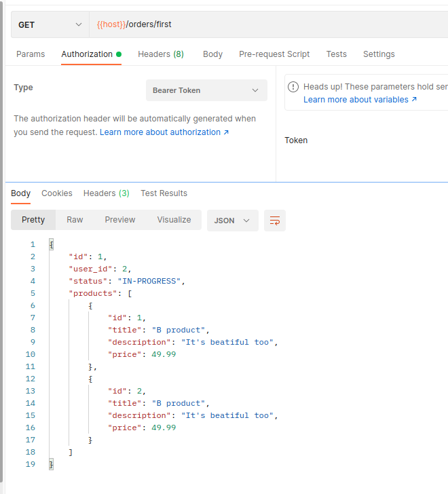The height and width of the screenshot is (494, 448).
Task: Select the Authorization tab
Action: [x=91, y=54]
